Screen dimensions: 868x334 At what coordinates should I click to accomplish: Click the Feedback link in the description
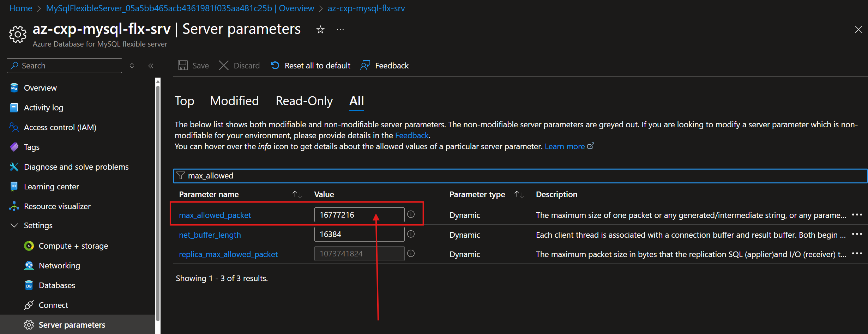(412, 135)
